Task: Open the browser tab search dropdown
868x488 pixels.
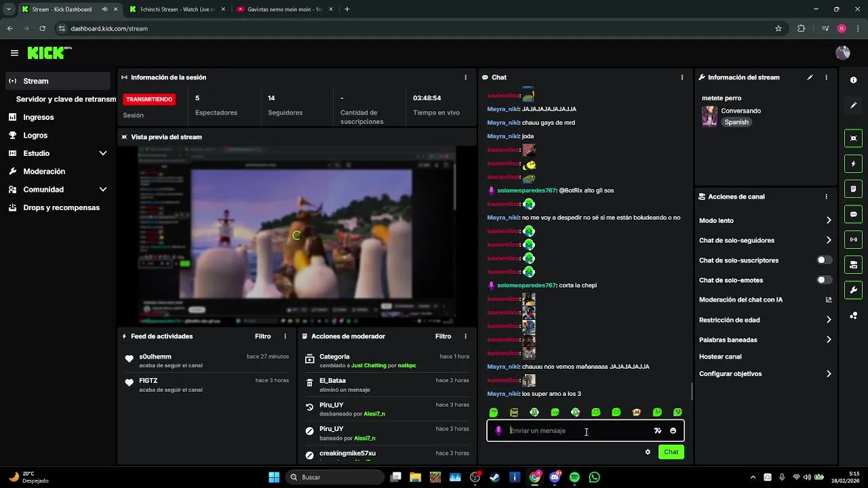Action: [9, 9]
